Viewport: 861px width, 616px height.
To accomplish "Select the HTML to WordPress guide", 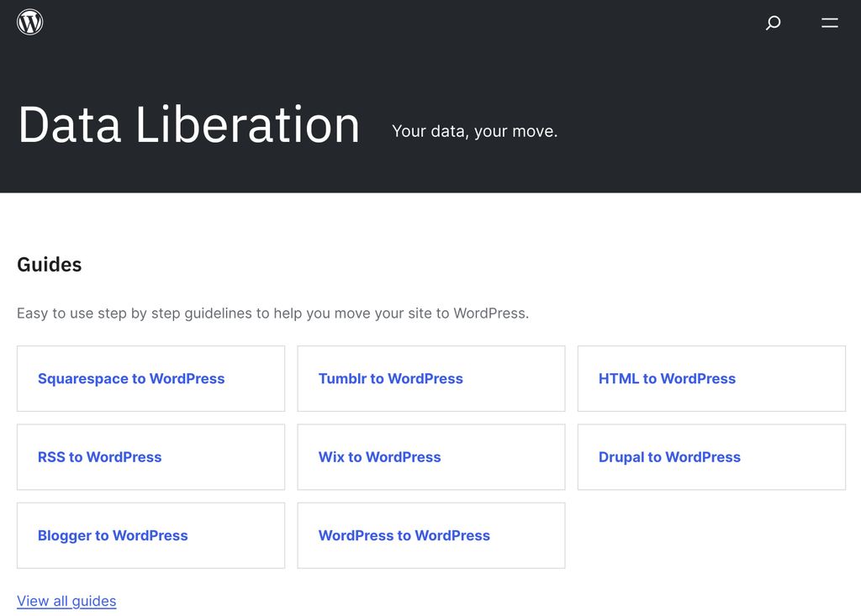I will pyautogui.click(x=667, y=379).
